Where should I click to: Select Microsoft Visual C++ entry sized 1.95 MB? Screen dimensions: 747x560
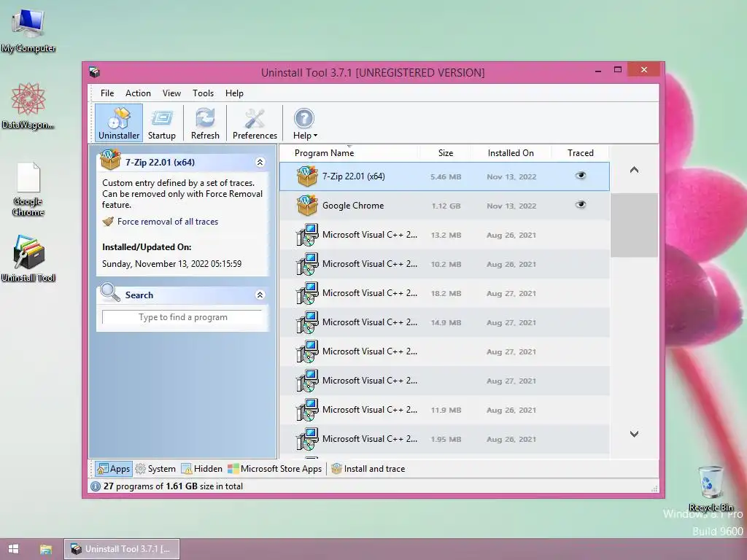coord(444,438)
